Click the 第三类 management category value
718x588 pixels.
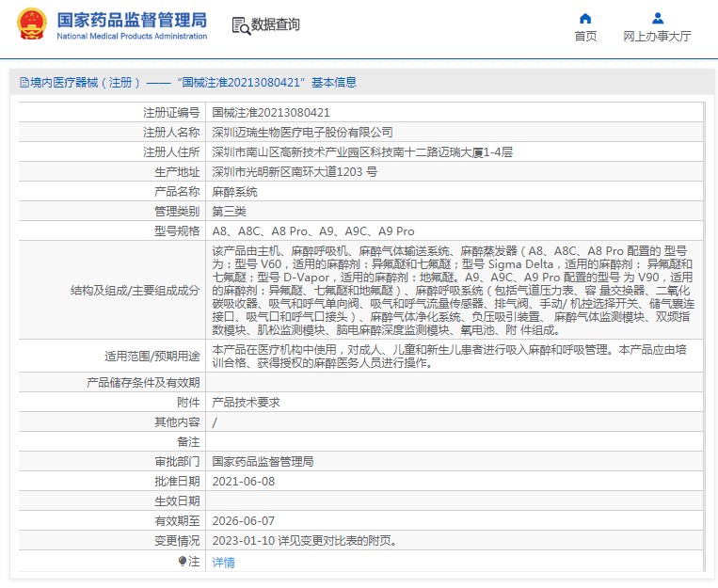[x=229, y=211]
